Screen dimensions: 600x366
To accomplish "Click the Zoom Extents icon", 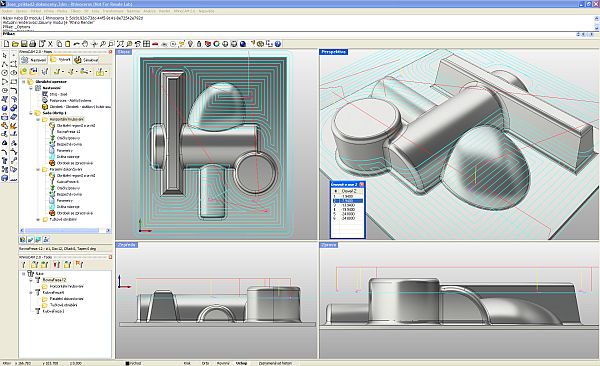I will click(120, 44).
